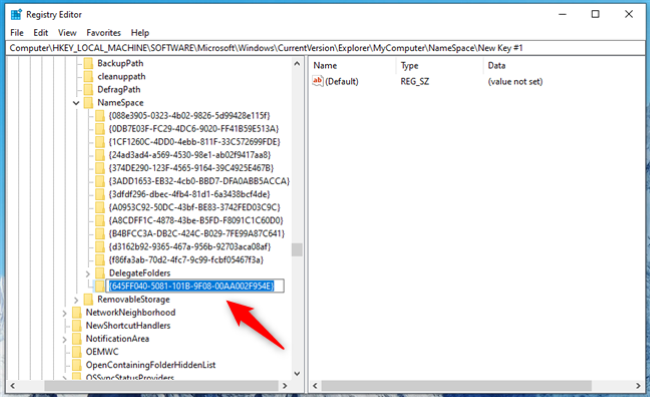Image resolution: width=650 pixels, height=397 pixels.
Task: Select the {f86fa3ab-70d2-4fc7-9c99-fcbf05467f3a} key
Action: click(x=186, y=260)
